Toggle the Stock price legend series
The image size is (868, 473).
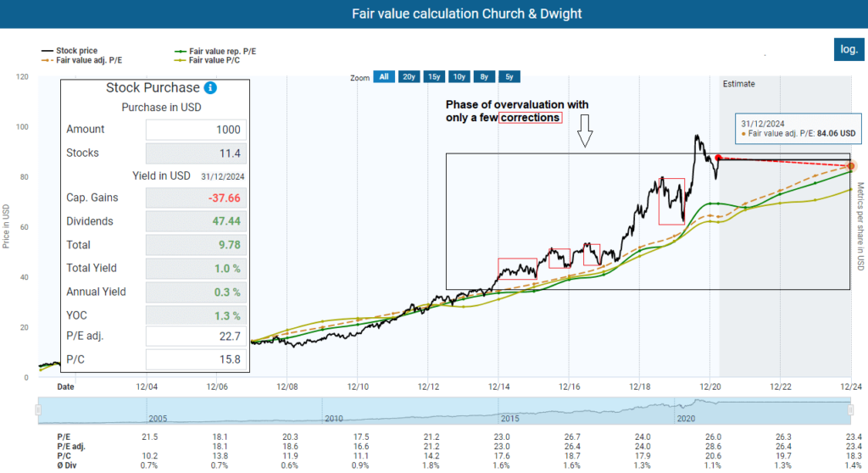pyautogui.click(x=70, y=50)
